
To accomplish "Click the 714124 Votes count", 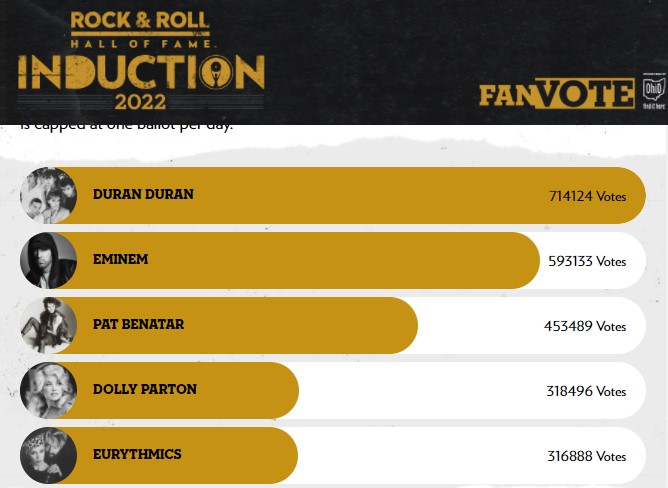I will [x=587, y=196].
